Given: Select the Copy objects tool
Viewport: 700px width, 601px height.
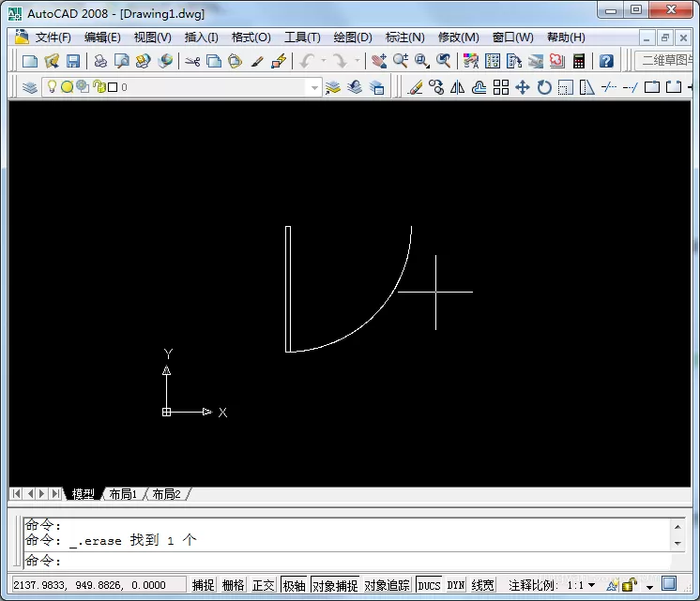Looking at the screenshot, I should pyautogui.click(x=436, y=87).
